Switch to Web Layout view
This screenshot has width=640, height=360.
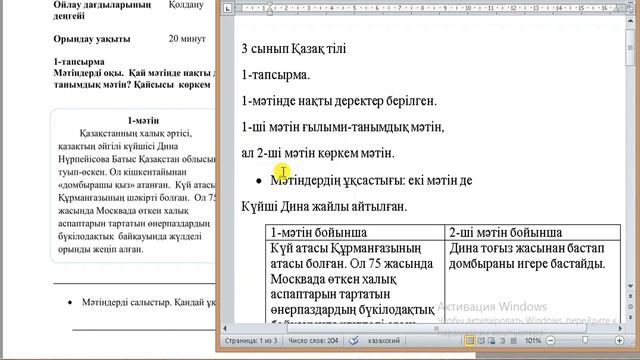click(492, 340)
